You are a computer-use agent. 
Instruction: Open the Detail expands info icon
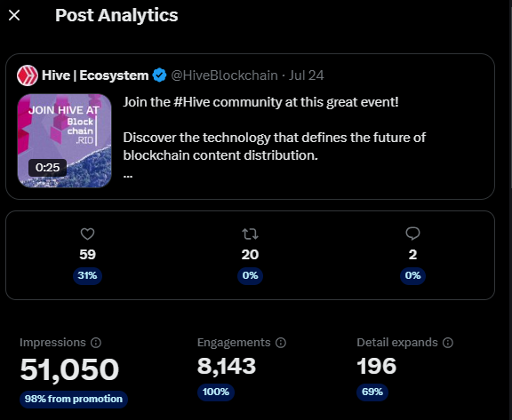pos(448,343)
